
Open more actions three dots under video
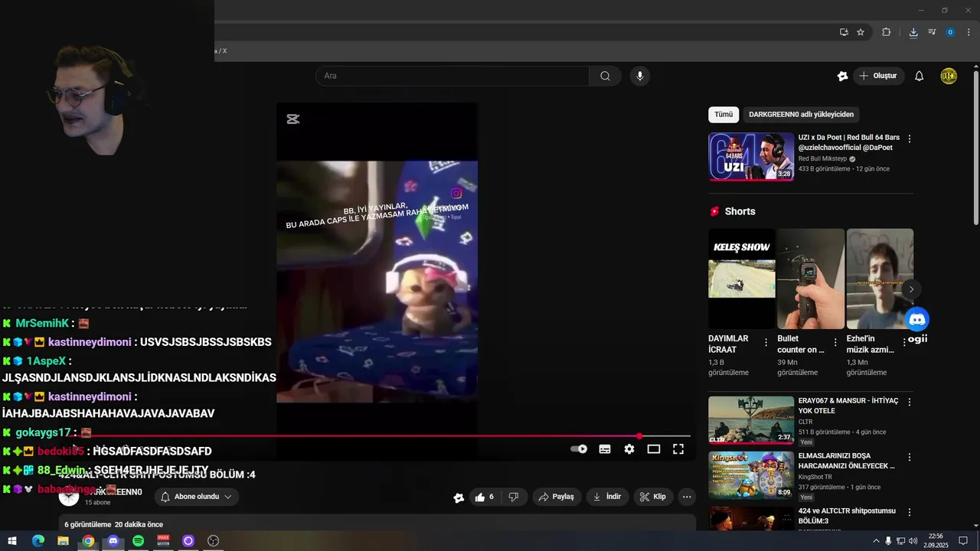687,497
